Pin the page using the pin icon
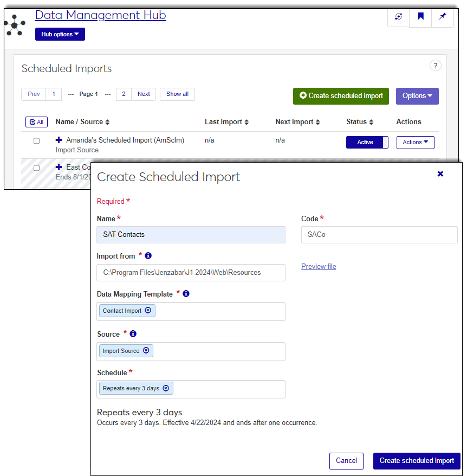Viewport: 467px width, 476px height. (443, 16)
